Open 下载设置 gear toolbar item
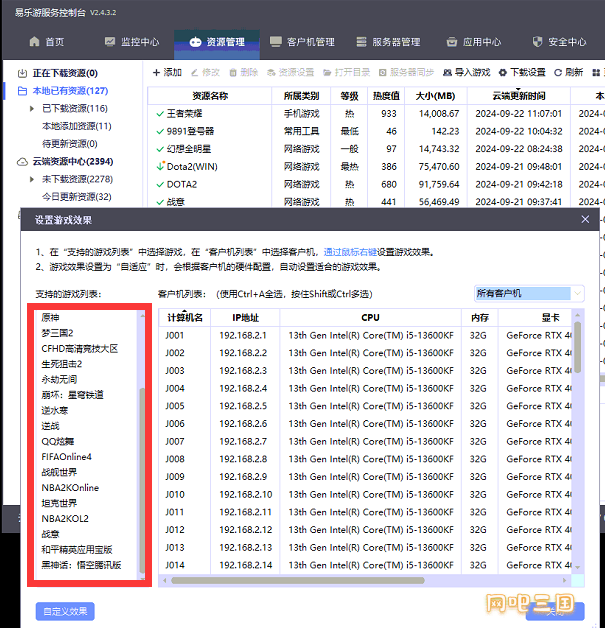The image size is (605, 628). point(522,72)
